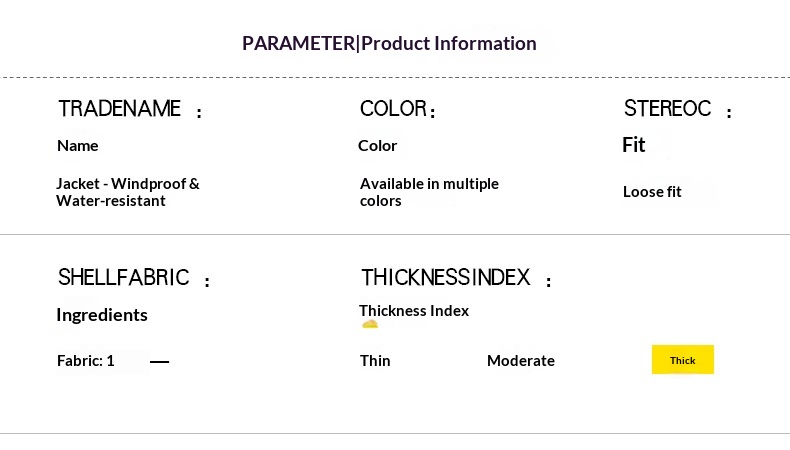Select the Thin thickness option
Screen dimensions: 790x450
[x=375, y=360]
